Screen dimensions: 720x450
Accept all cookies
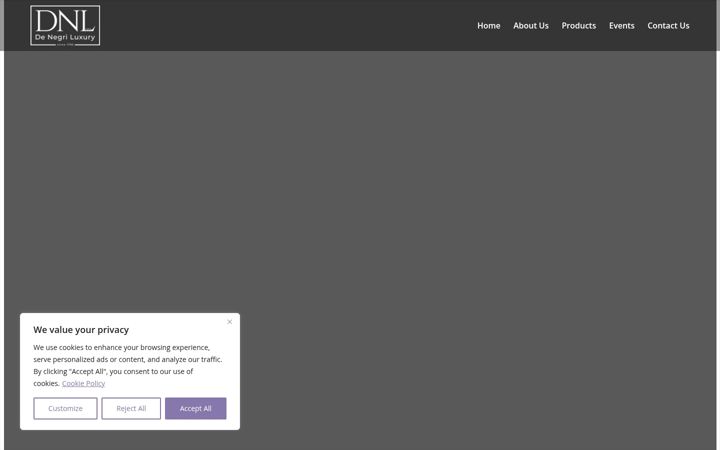(x=196, y=408)
